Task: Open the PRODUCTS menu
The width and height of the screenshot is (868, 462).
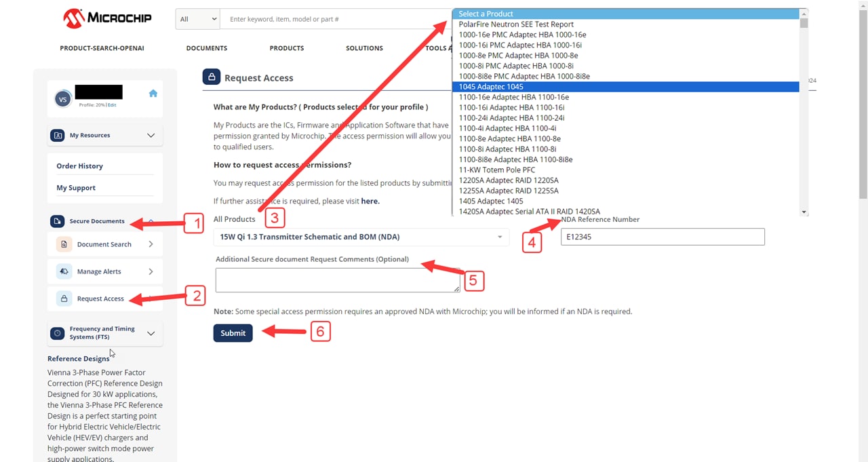Action: pyautogui.click(x=286, y=47)
